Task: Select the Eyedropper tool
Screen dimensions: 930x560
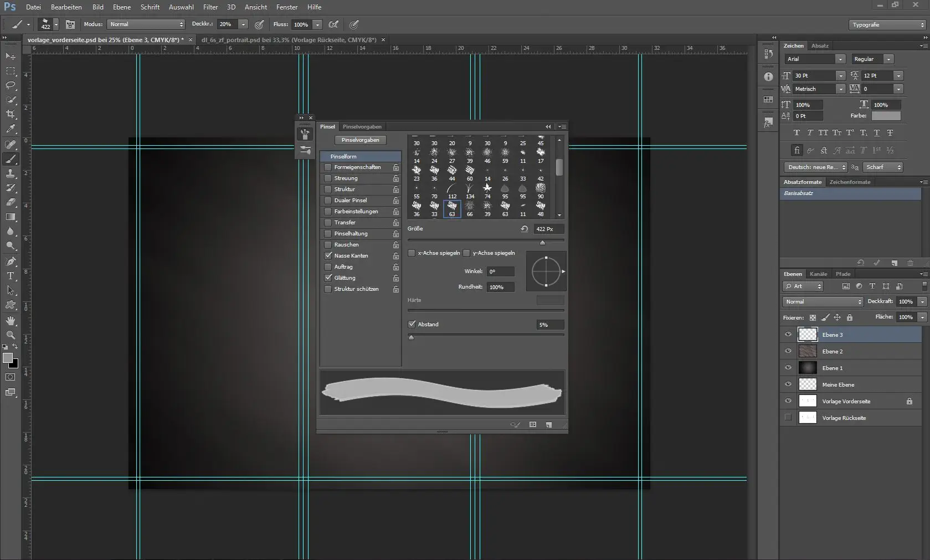Action: (11, 129)
